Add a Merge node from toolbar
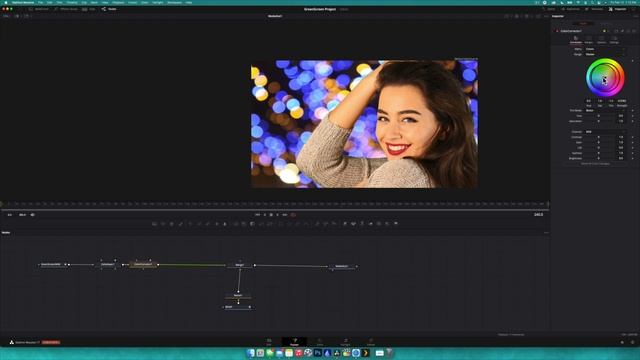640x360 pixels. [236, 224]
